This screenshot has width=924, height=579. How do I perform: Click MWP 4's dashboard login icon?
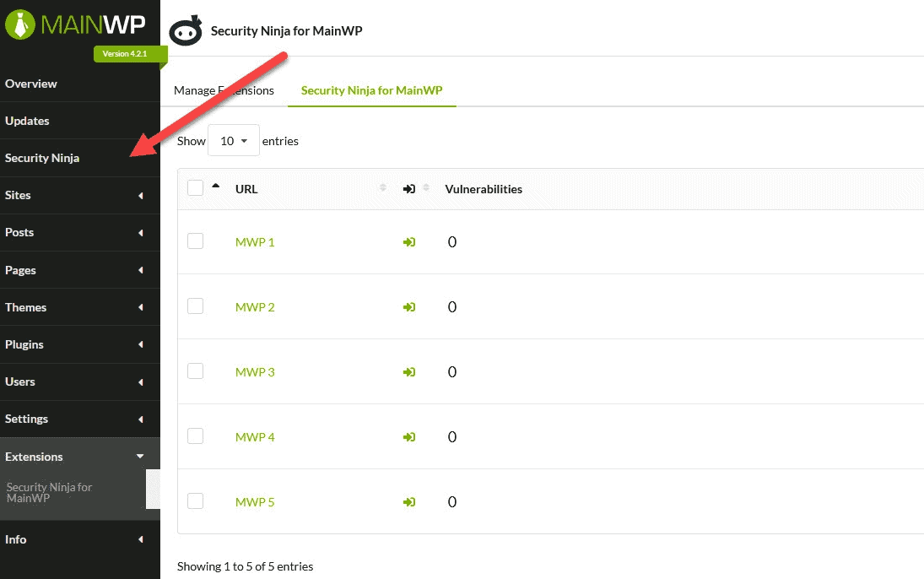409,436
